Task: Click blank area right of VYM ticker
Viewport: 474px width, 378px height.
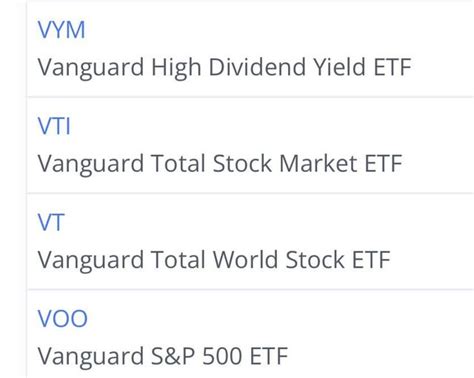Action: pos(279,30)
